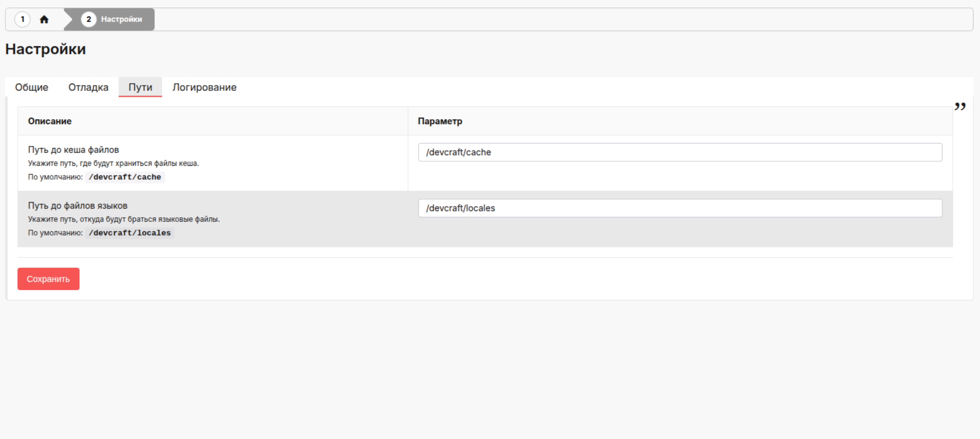This screenshot has width=980, height=439.
Task: Click the Сохранить button
Action: [x=48, y=279]
